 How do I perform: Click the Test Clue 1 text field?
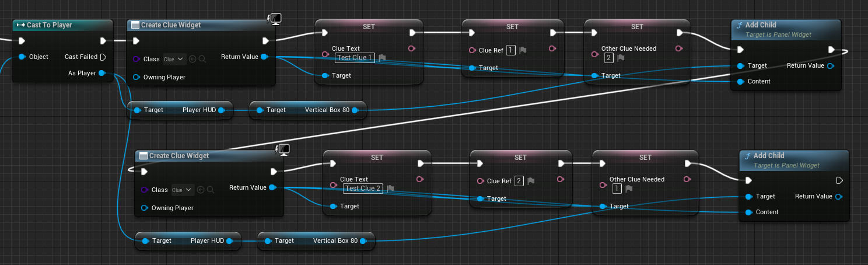(355, 58)
